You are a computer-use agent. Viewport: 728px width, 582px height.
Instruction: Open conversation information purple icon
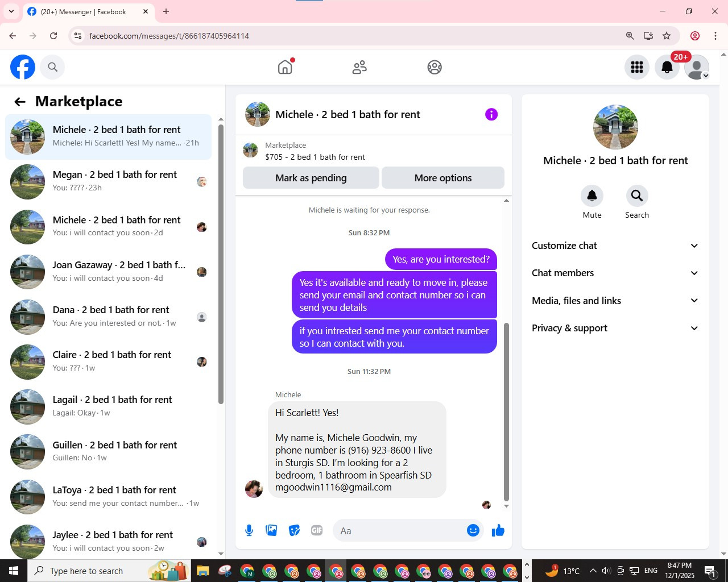tap(491, 114)
